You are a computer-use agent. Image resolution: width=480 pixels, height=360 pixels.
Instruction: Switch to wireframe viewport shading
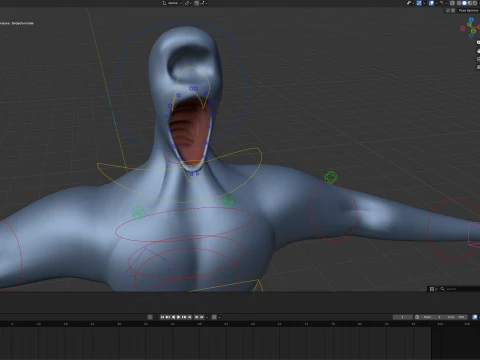459,3
